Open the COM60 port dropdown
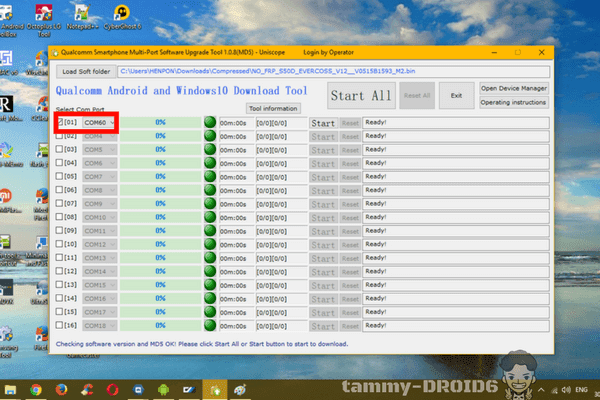600x400 pixels. coord(99,122)
